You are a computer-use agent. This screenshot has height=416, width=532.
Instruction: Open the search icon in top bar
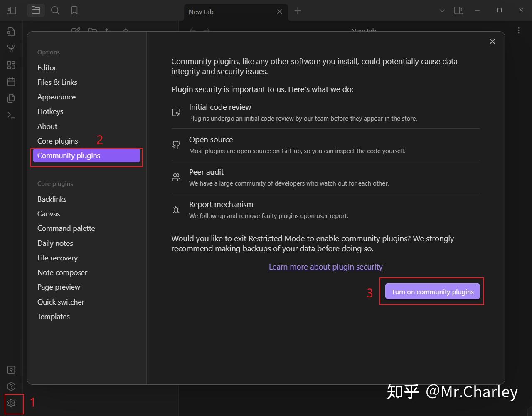click(55, 10)
